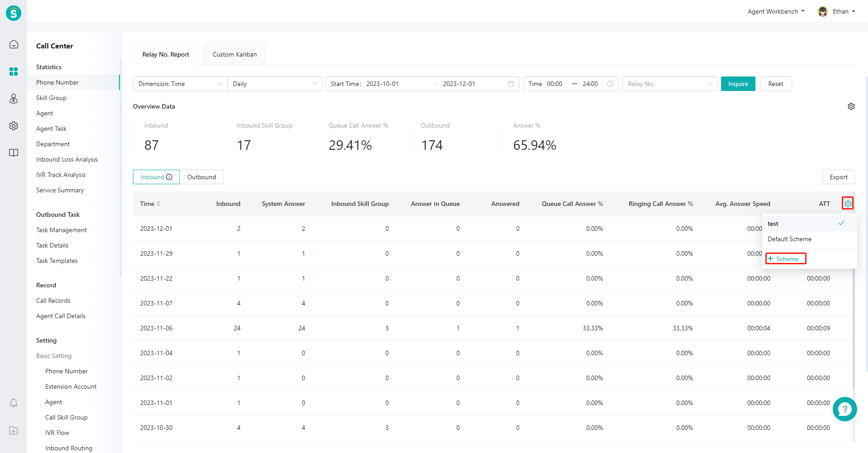Switch to the Inbound data view
This screenshot has width=868, height=453.
click(x=156, y=177)
